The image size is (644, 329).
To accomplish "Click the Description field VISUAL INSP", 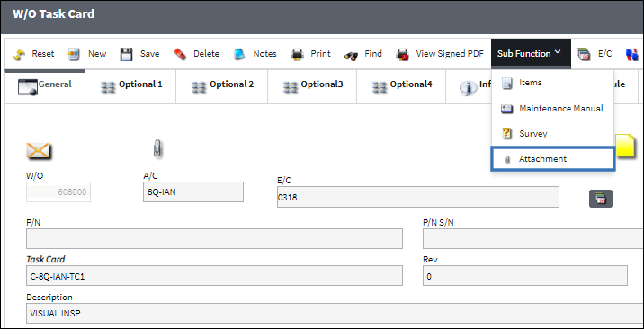I will tap(335, 313).
